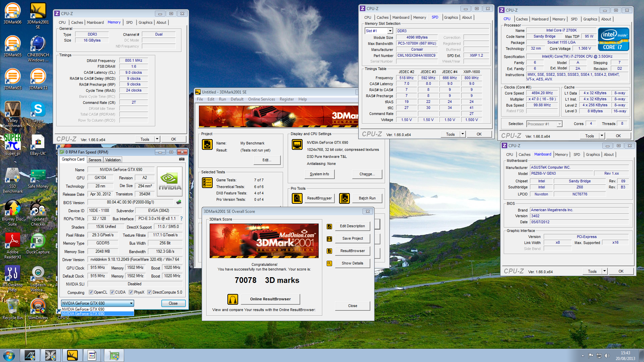The image size is (644, 362).
Task: Open Blu-ray Disc Suite icon
Action: click(12, 213)
